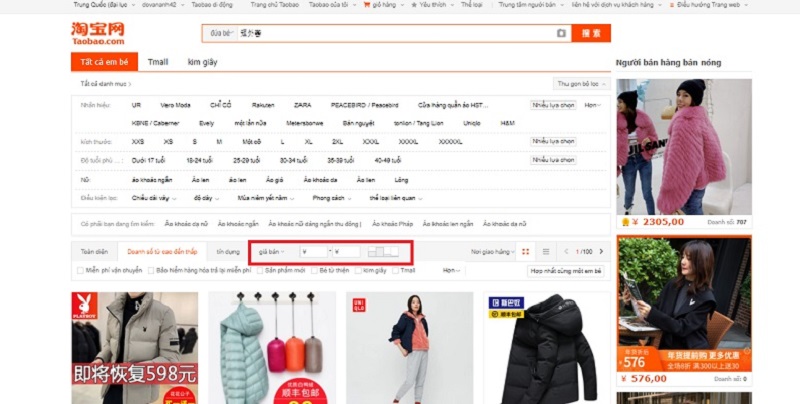Select 'áo khoác ngắn' category filter
Image resolution: width=800 pixels, height=404 pixels.
(152, 180)
